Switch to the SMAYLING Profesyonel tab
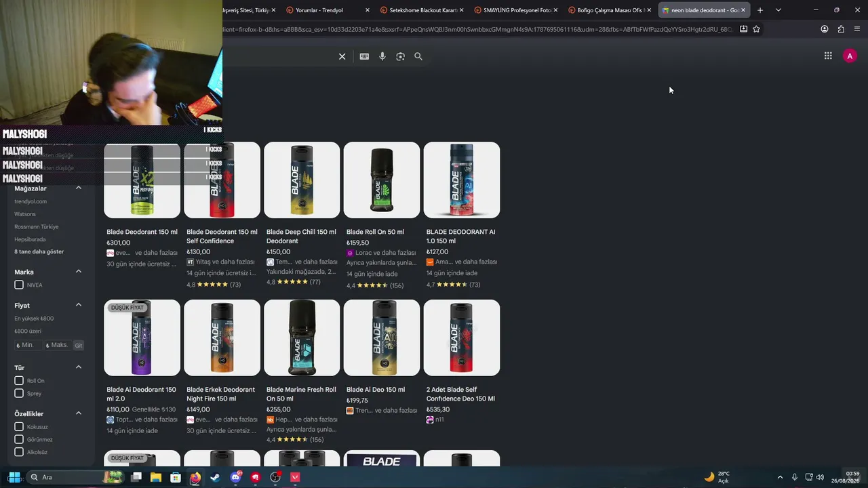Image resolution: width=868 pixels, height=488 pixels. [516, 10]
